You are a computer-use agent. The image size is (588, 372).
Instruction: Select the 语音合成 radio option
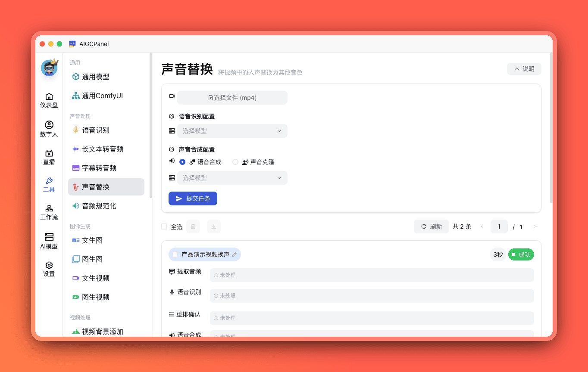tap(182, 162)
